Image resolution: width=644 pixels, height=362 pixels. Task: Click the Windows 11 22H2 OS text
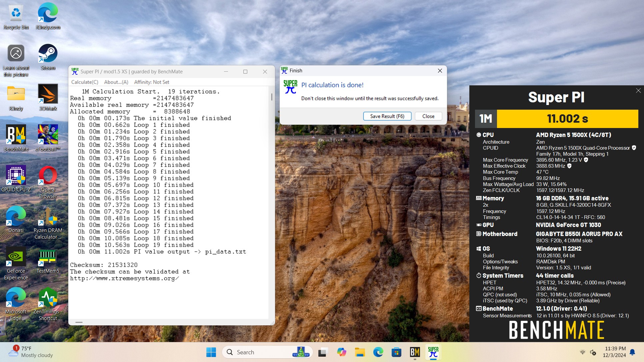tap(558, 249)
